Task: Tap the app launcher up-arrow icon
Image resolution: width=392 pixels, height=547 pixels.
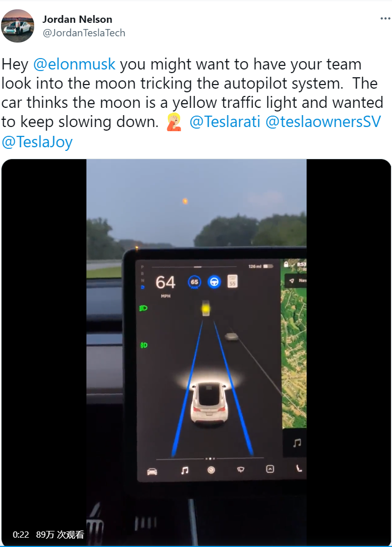Action: pos(270,469)
